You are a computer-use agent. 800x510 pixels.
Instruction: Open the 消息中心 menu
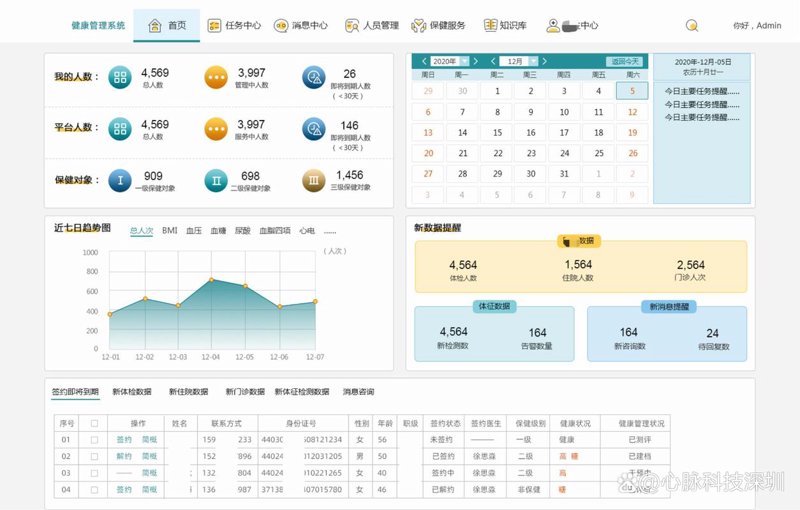pos(301,26)
